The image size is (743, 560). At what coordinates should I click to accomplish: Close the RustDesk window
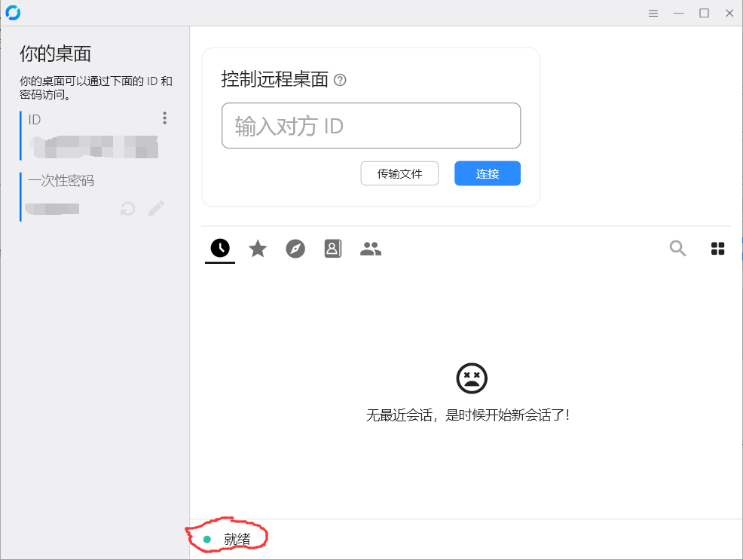point(729,14)
